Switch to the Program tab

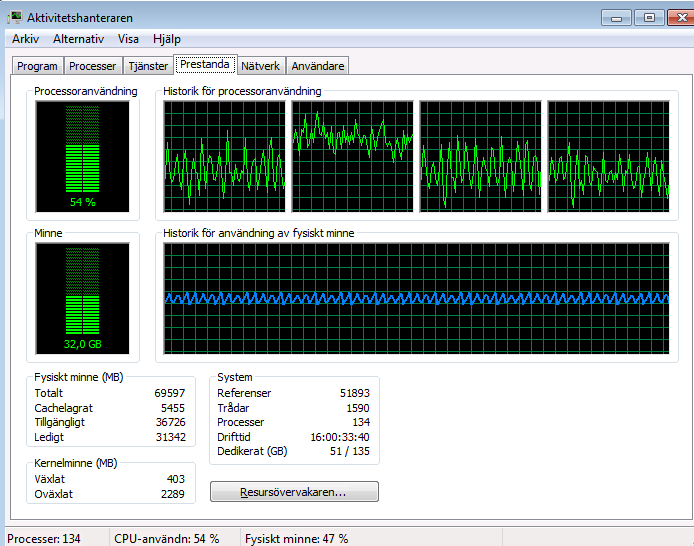point(37,66)
